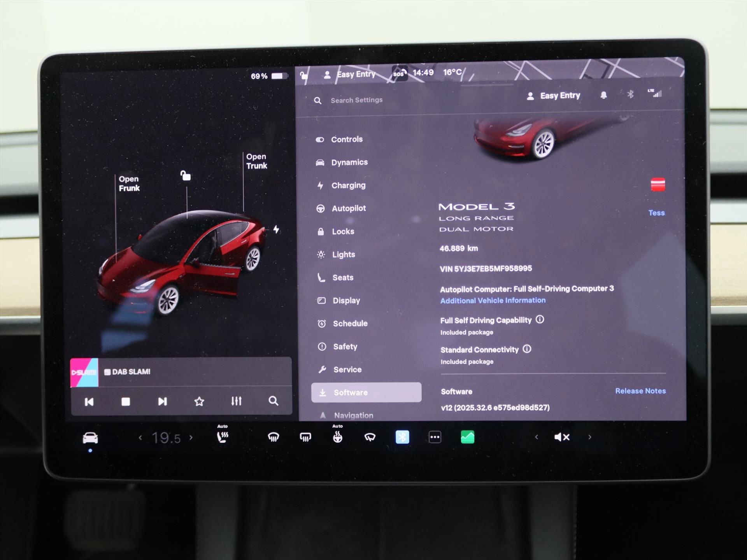Click the Search Settings field
747x560 pixels.
(x=356, y=100)
